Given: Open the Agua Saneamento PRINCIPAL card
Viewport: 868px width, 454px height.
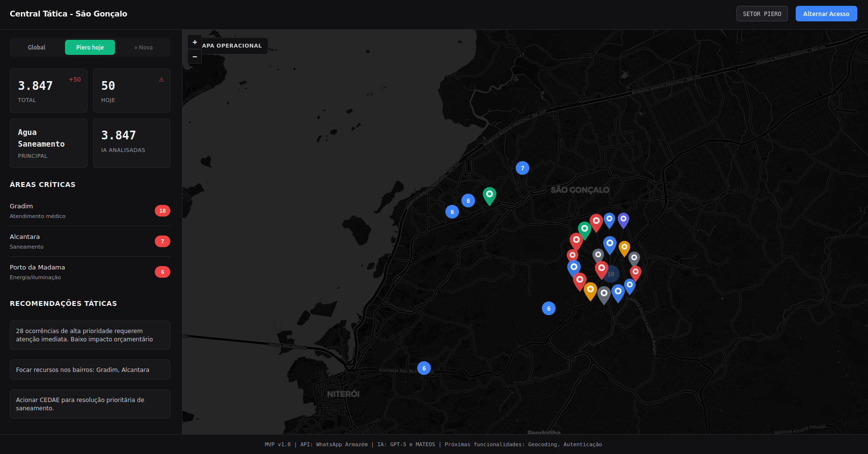Looking at the screenshot, I should coord(49,143).
